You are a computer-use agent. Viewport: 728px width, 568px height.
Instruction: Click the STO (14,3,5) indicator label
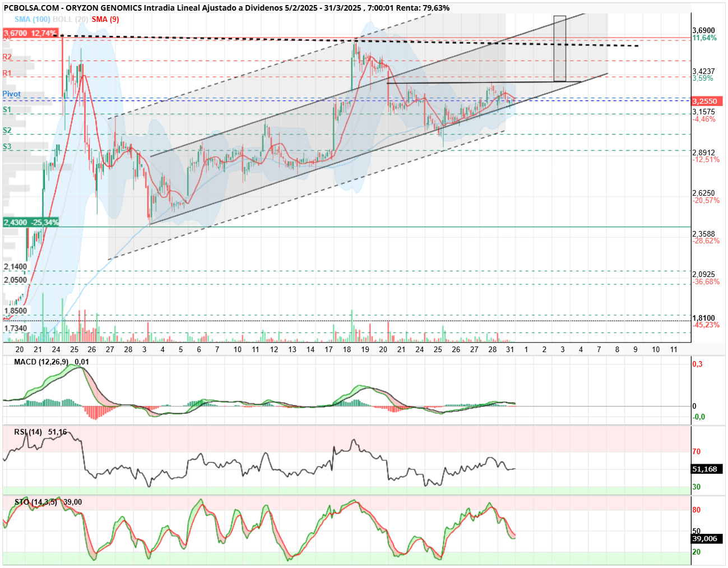click(x=36, y=502)
